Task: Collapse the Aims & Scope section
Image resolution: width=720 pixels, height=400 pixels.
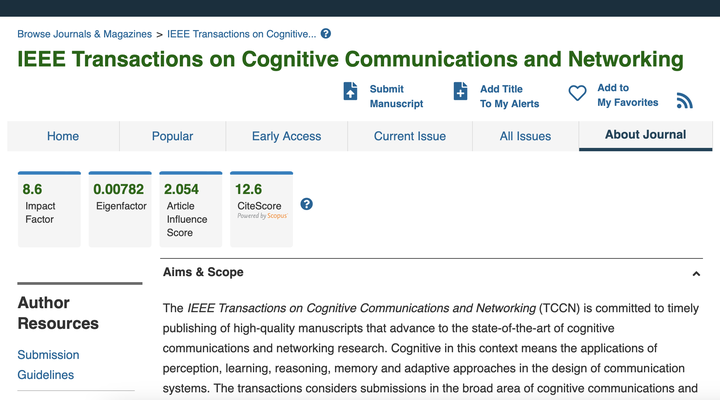Action: pyautogui.click(x=696, y=273)
